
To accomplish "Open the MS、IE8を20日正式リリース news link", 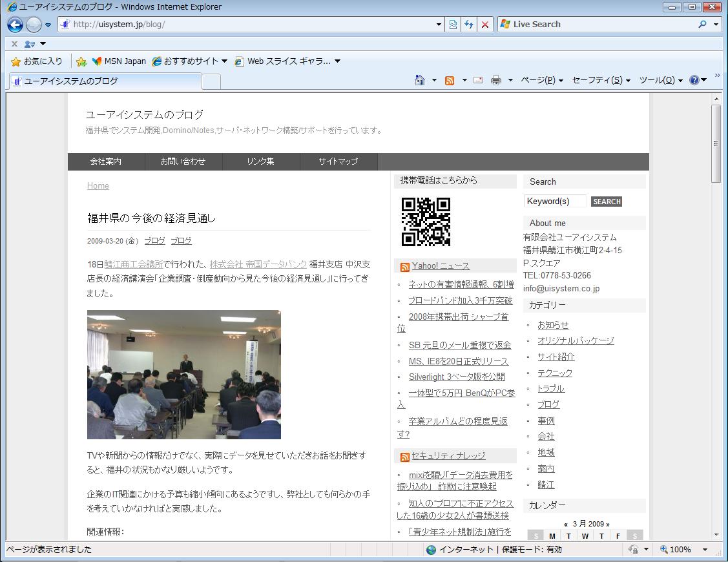I will (458, 361).
